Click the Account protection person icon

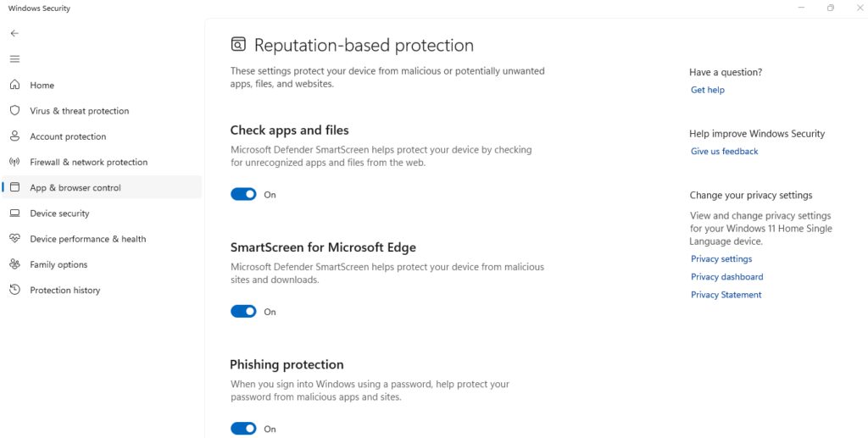[14, 136]
